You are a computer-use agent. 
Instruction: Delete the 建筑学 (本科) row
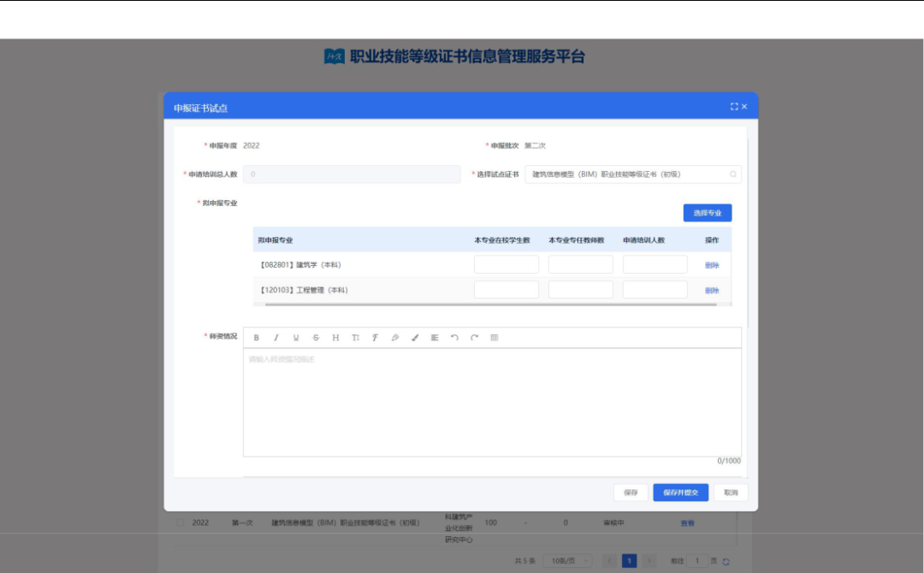pyautogui.click(x=712, y=265)
